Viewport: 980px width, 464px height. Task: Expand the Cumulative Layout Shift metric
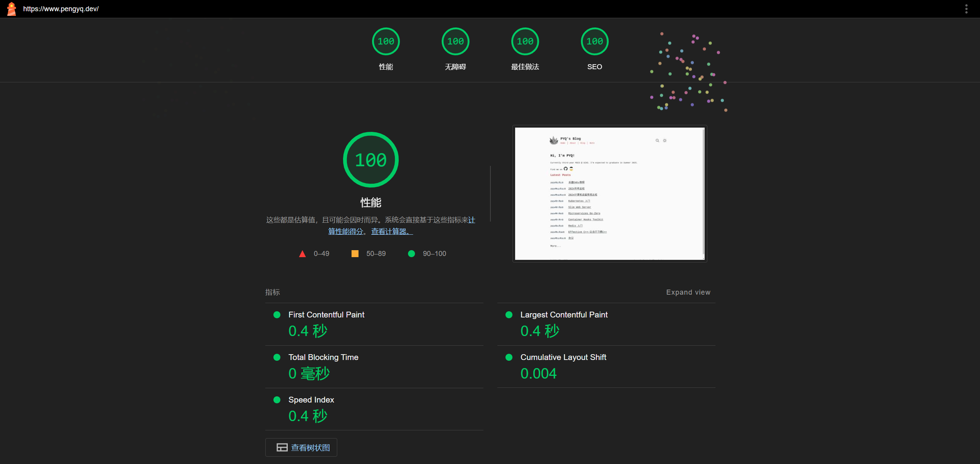click(x=563, y=357)
